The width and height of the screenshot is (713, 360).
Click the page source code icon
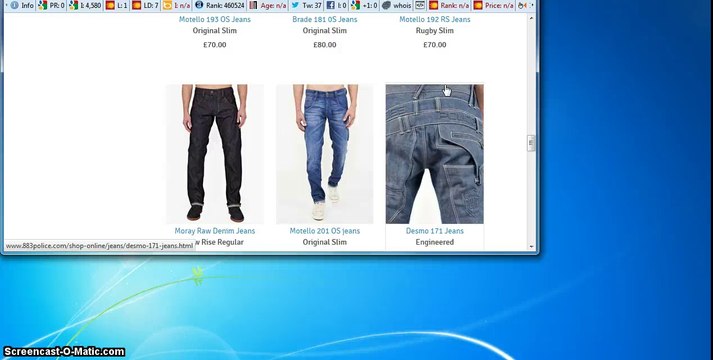tap(420, 5)
